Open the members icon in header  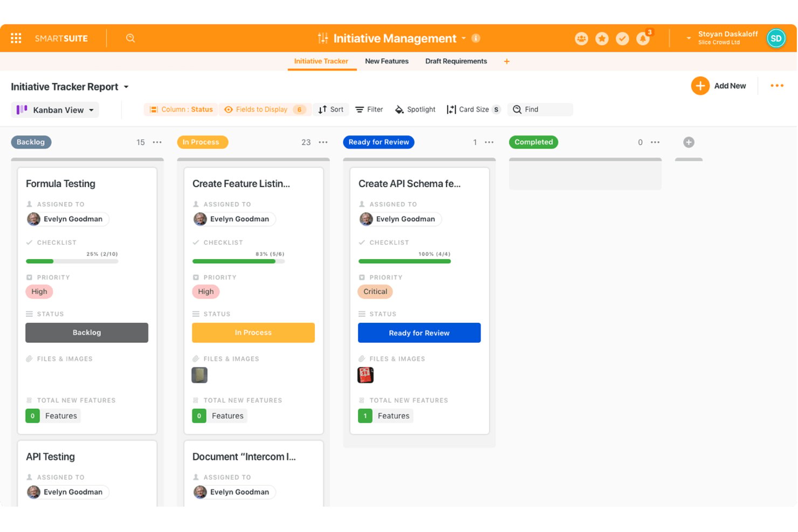click(581, 38)
